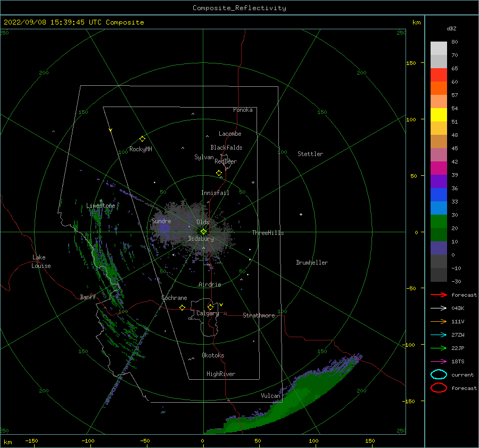Image resolution: width=479 pixels, height=448 pixels.
Task: Click the Lacombe town label
Action: pyautogui.click(x=230, y=134)
